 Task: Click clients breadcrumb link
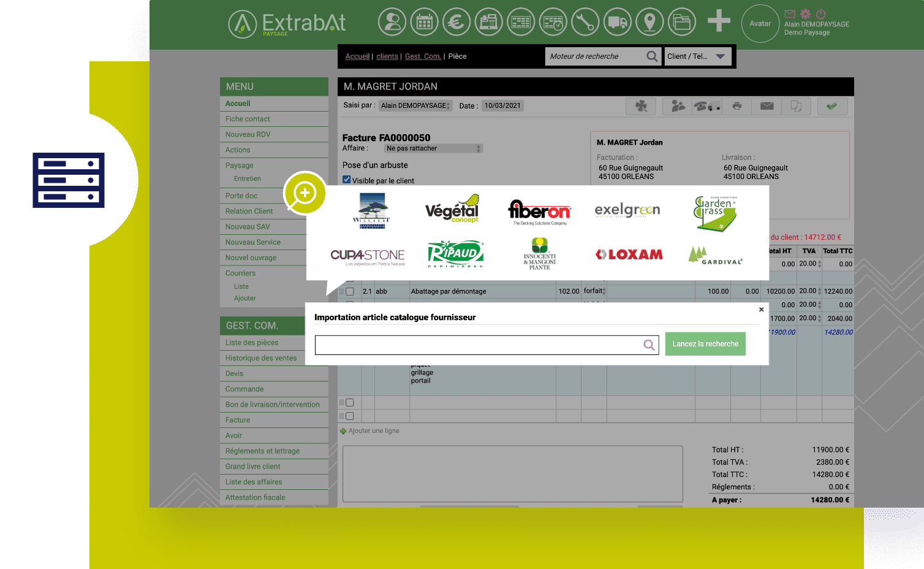[x=387, y=56]
